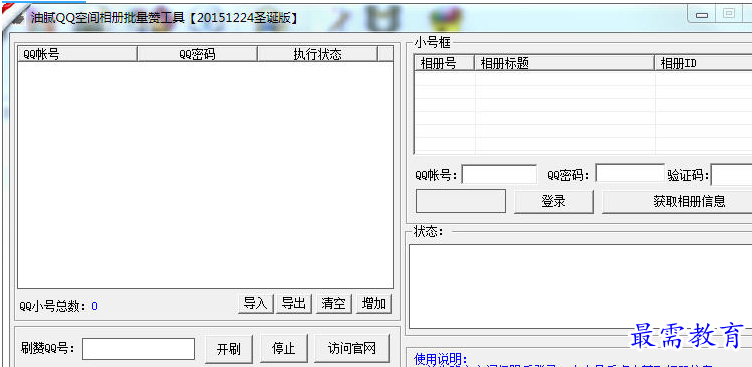Add an account with 增加 button
The image size is (752, 367).
tap(374, 304)
